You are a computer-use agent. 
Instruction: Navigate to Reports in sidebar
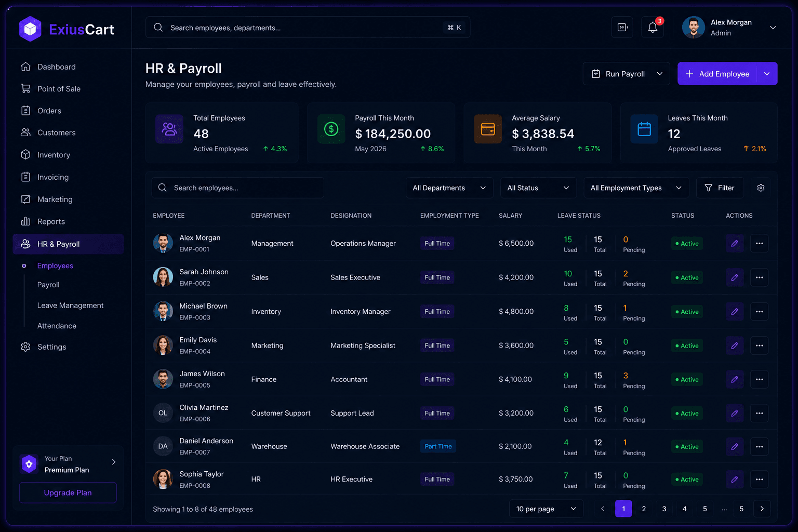[51, 221]
